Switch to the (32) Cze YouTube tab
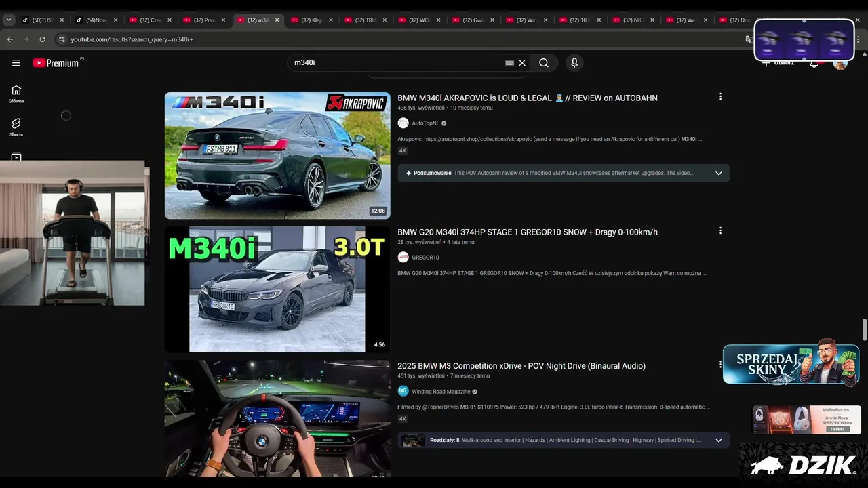 [x=149, y=20]
